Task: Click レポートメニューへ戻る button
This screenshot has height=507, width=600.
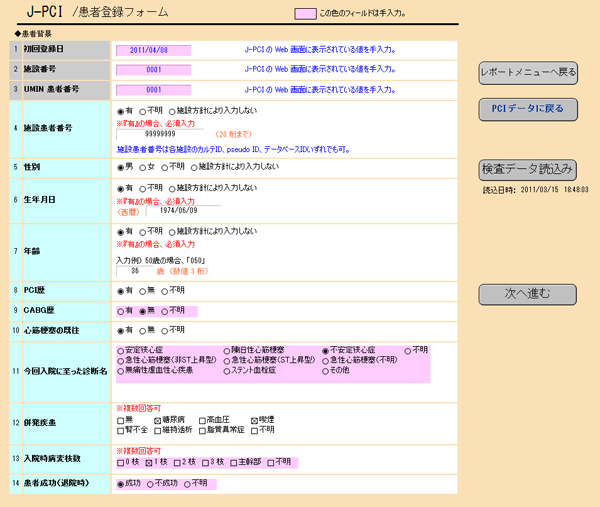Action: coord(528,73)
